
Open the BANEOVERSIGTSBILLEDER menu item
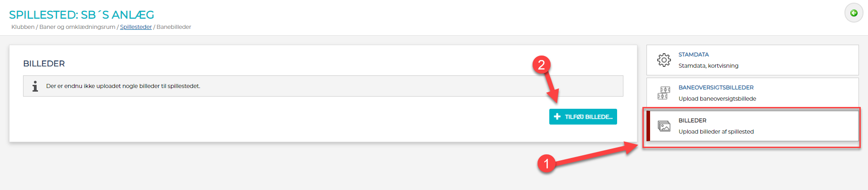tap(716, 88)
